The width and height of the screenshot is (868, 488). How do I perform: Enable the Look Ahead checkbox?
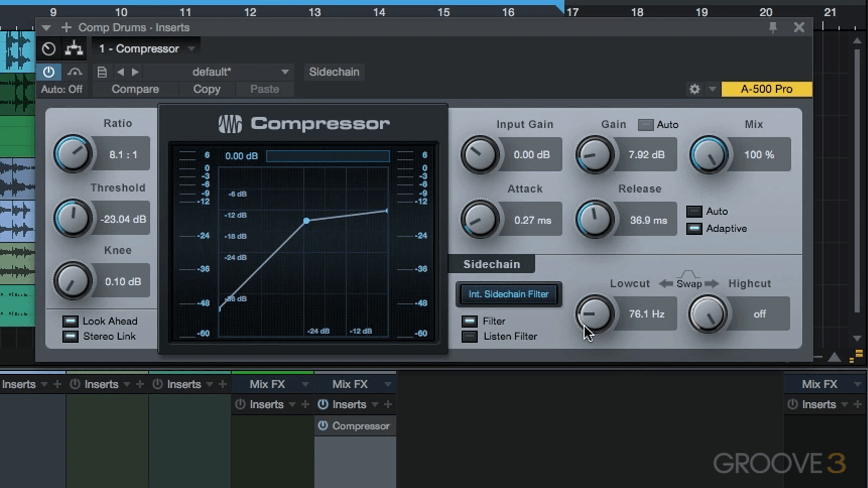click(70, 321)
